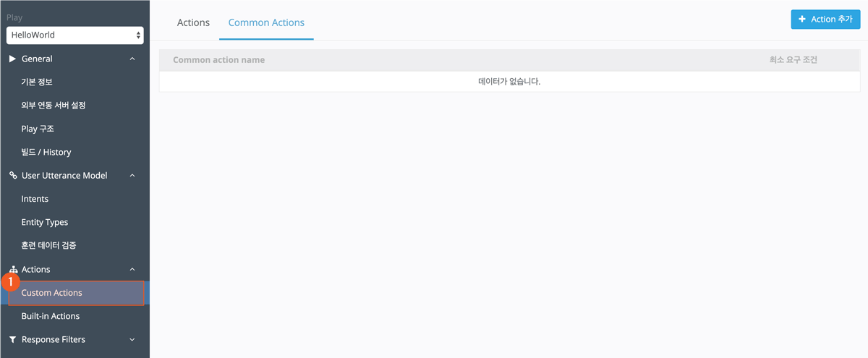Collapse the General section chevron
Screen dimensions: 868x358
pyautogui.click(x=132, y=59)
